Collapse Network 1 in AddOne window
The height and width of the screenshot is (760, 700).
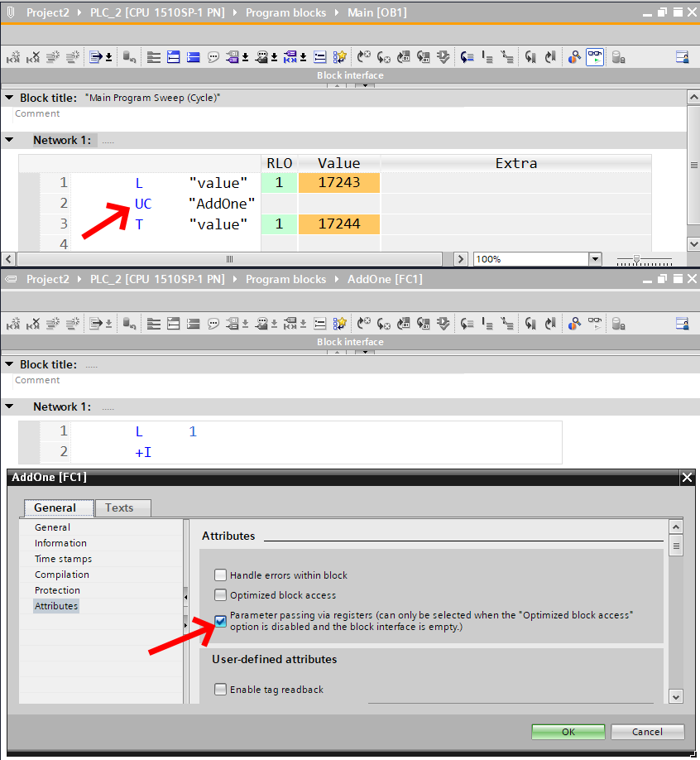click(x=9, y=406)
